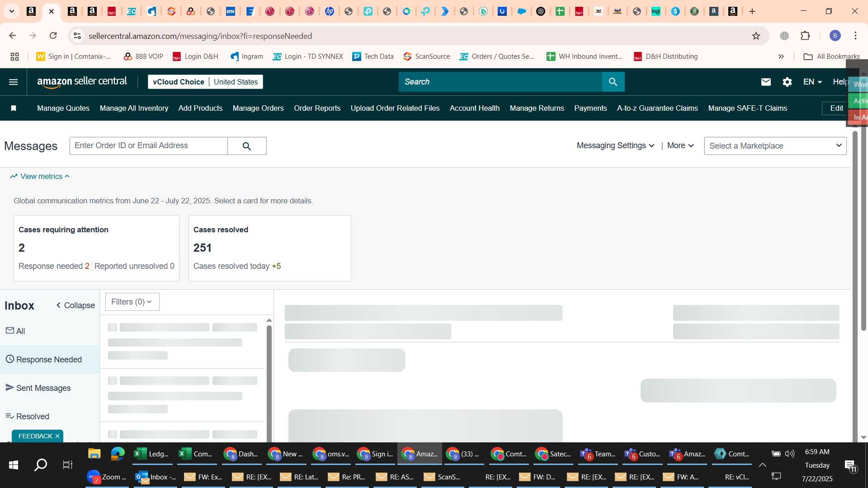This screenshot has height=488, width=868.
Task: Open the Ingram bookmark
Action: [247, 56]
